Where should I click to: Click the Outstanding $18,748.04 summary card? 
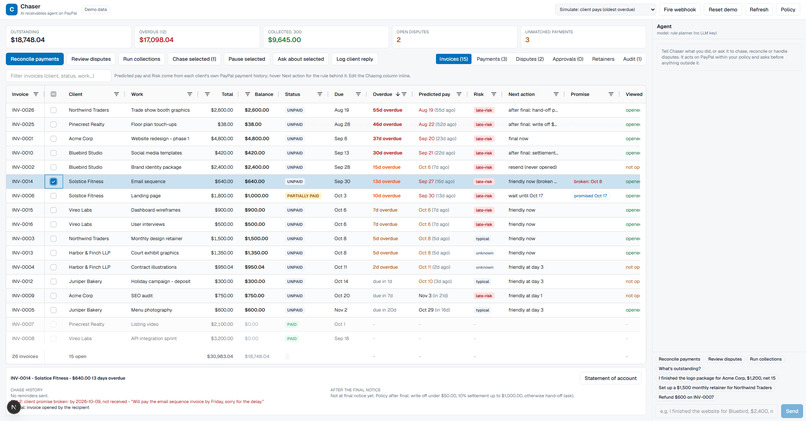(x=68, y=37)
